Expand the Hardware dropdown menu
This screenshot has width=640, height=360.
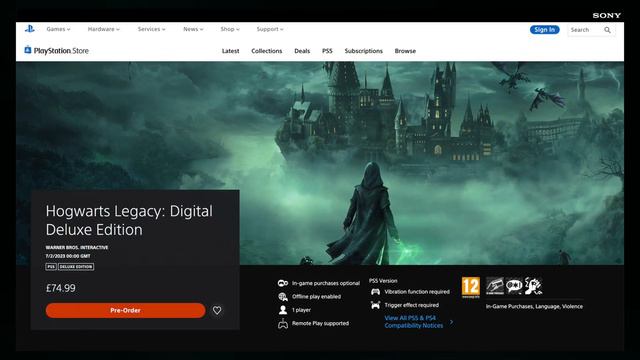pos(104,29)
